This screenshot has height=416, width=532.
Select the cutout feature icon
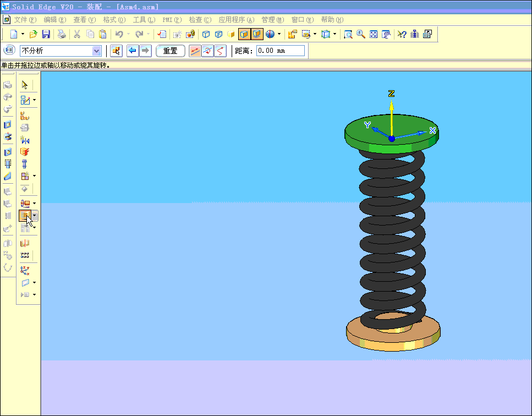point(8,124)
